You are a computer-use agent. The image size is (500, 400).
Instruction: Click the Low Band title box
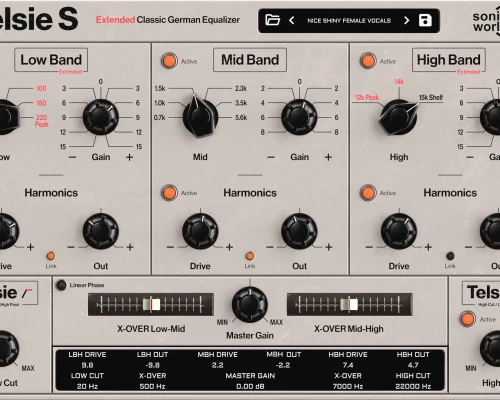(x=51, y=60)
